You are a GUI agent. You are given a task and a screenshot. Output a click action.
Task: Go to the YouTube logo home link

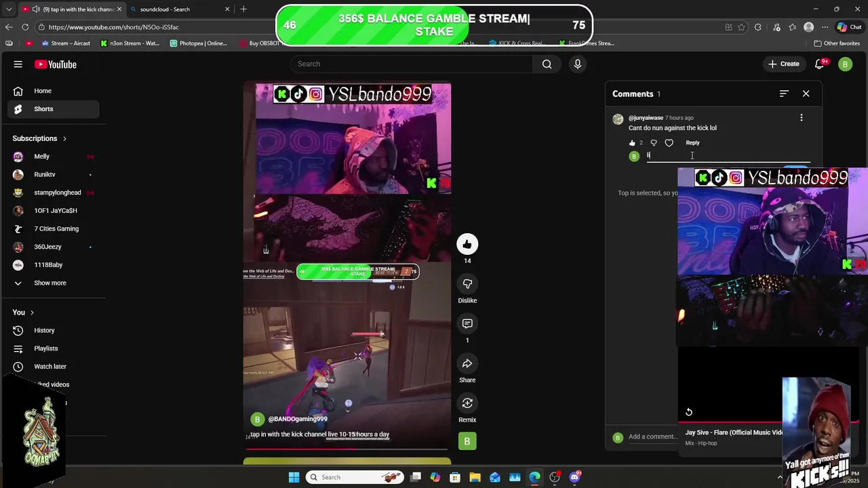point(56,64)
